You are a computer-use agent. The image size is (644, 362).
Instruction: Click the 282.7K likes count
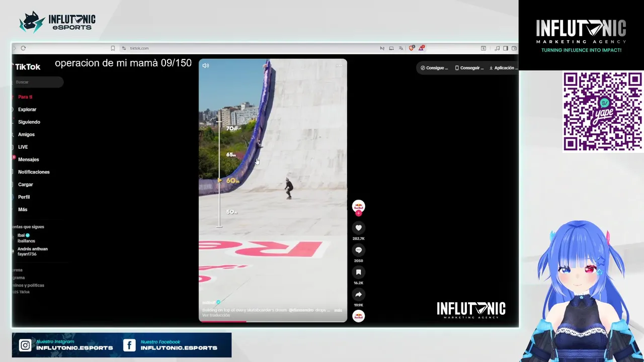tap(358, 239)
